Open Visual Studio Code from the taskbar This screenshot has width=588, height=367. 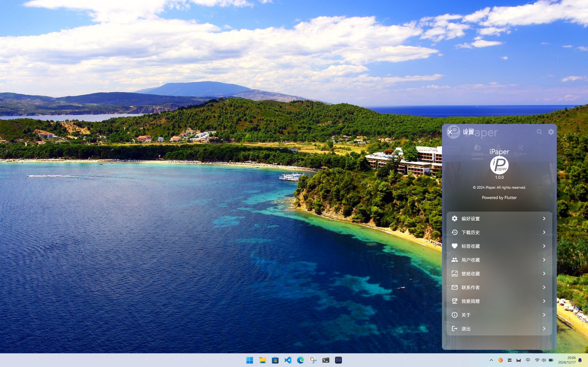288,360
